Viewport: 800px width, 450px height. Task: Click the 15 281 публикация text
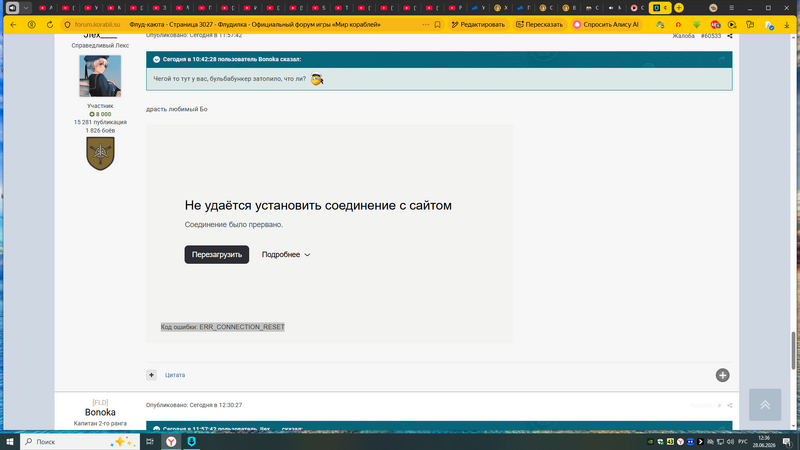100,122
